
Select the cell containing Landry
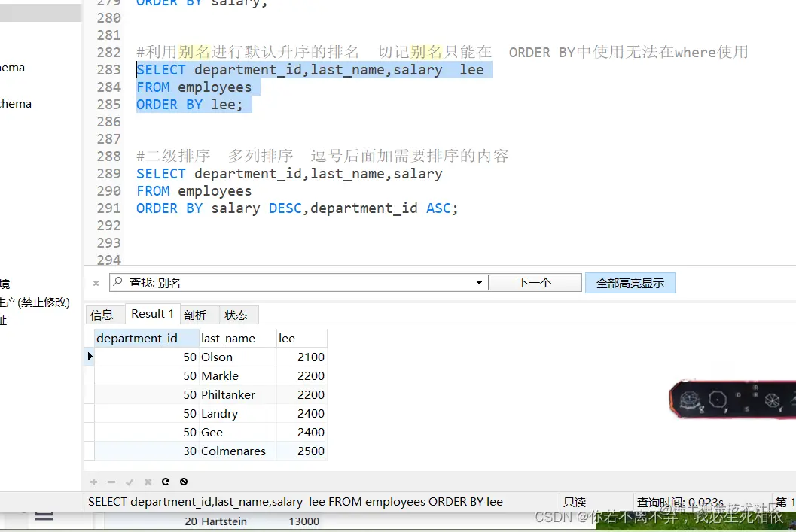click(x=237, y=413)
